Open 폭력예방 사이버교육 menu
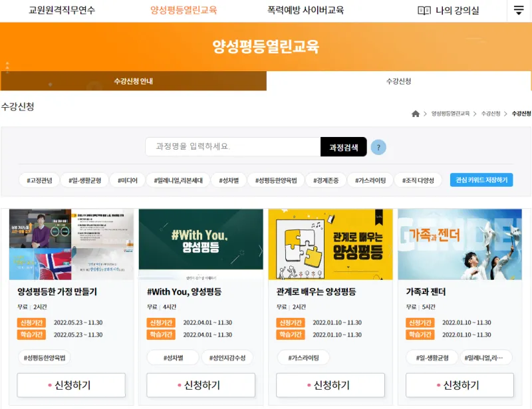Image resolution: width=532 pixels, height=409 pixels. (x=305, y=10)
